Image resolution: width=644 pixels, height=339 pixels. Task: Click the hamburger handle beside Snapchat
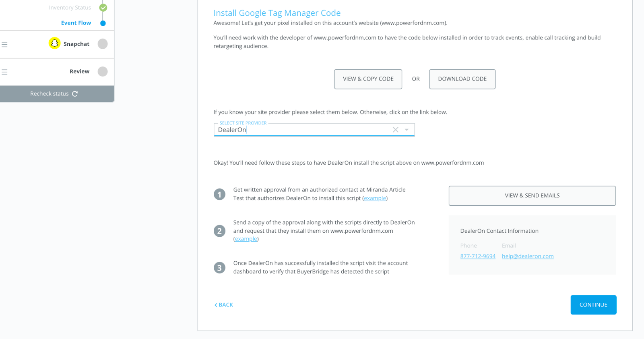(x=4, y=44)
